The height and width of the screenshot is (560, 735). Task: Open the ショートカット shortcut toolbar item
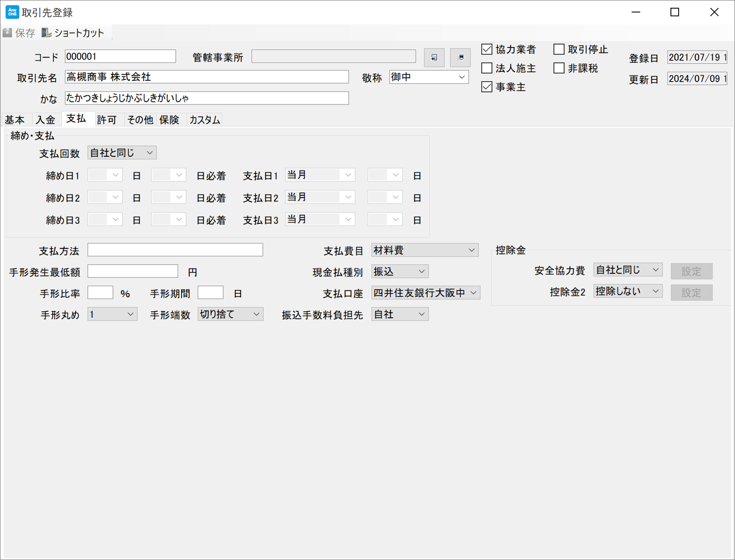[x=73, y=33]
